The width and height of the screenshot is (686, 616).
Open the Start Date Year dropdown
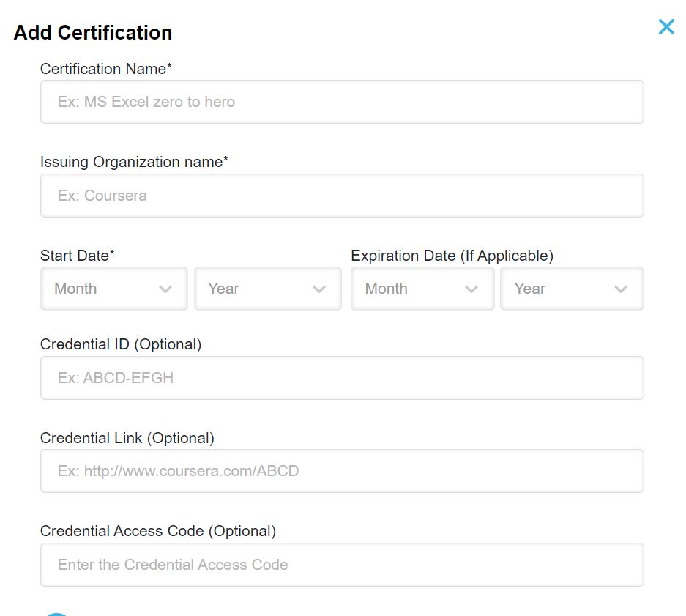point(267,289)
